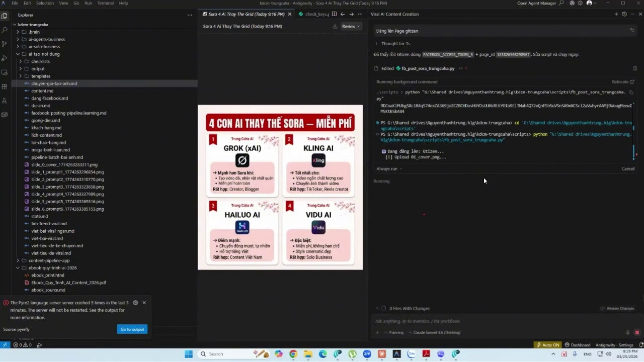Open the Help menu
The height and width of the screenshot is (362, 644).
123,3
